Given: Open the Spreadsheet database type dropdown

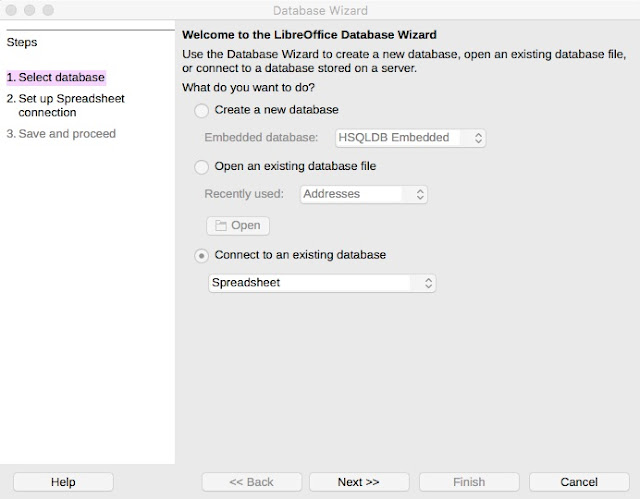Looking at the screenshot, I should click(x=322, y=283).
